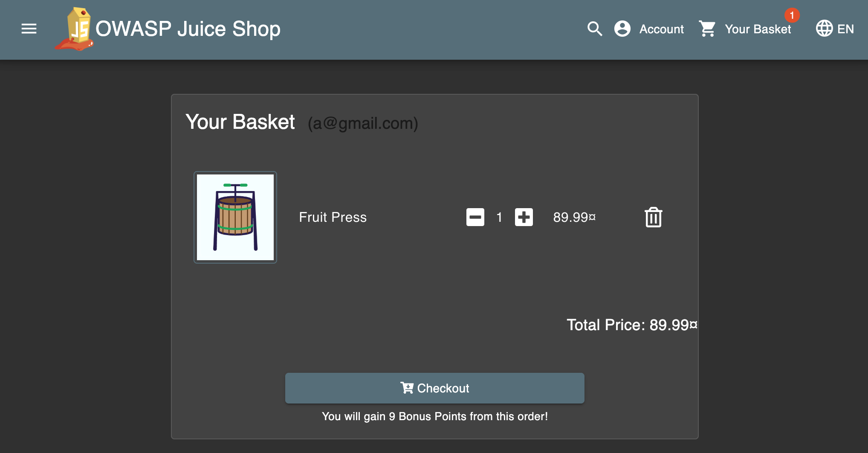
Task: Click the a@gmail.com basket email
Action: click(363, 123)
